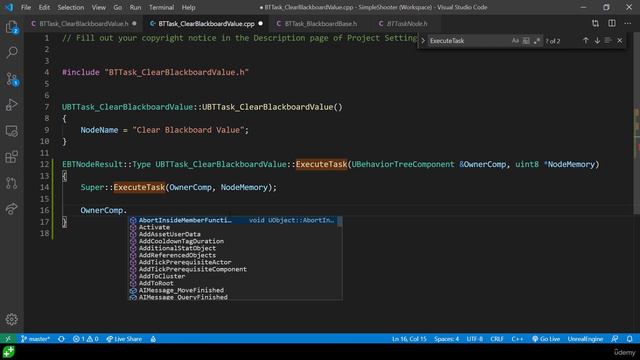Change end of line sequence CRLF
Viewport: 640px width, 360px height.
[x=497, y=339]
